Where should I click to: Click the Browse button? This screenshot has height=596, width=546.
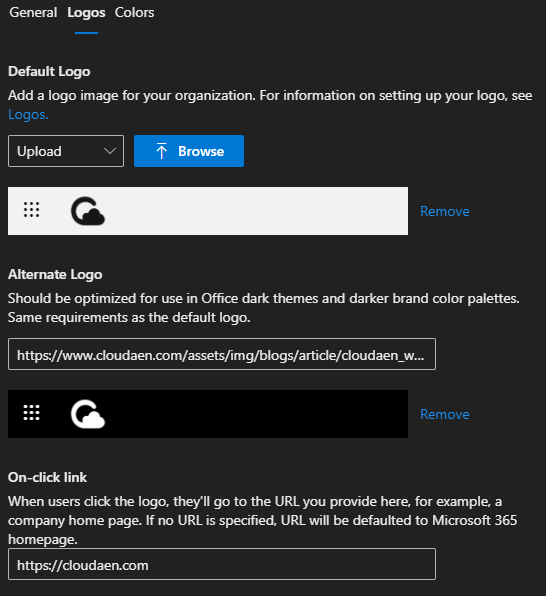pyautogui.click(x=189, y=151)
